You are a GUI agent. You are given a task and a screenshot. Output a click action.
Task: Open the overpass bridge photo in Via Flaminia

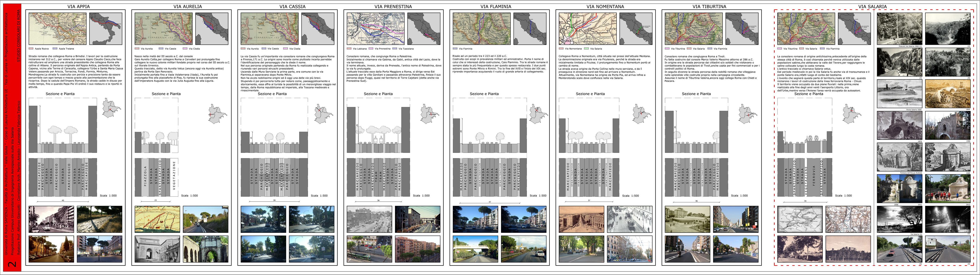pyautogui.click(x=475, y=249)
